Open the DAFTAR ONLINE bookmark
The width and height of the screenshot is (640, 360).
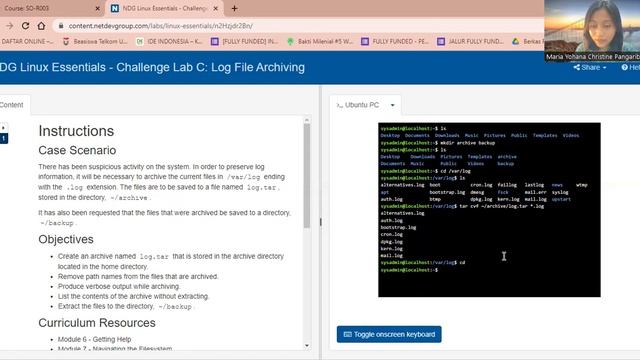click(27, 41)
